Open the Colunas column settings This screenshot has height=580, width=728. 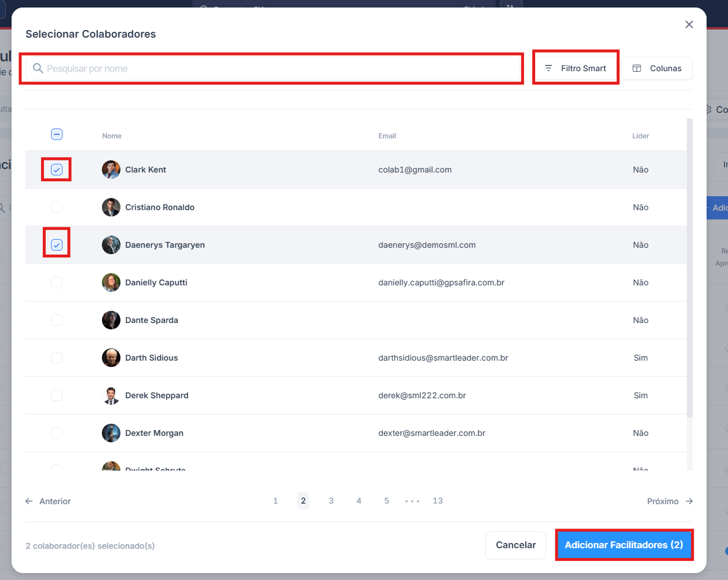pos(657,68)
